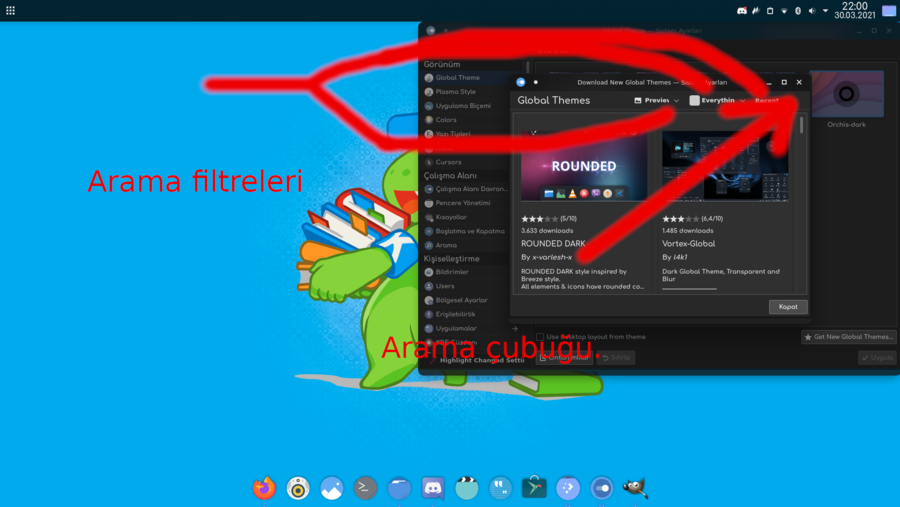Viewport: 900px width, 507px height.
Task: Launch the speaker music player dock icon
Action: coord(298,488)
